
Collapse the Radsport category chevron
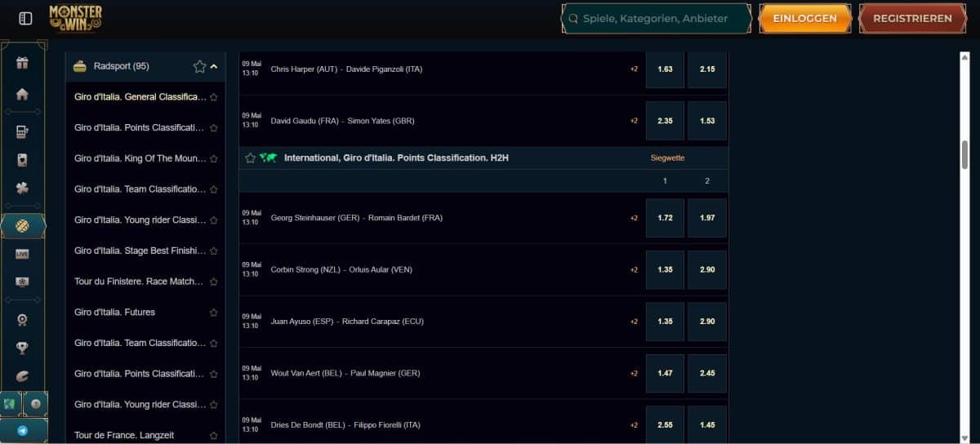coord(214,66)
